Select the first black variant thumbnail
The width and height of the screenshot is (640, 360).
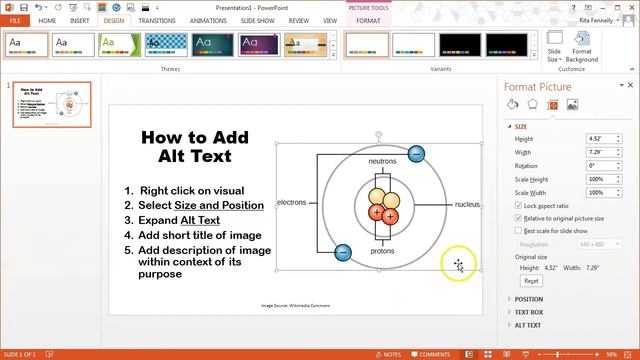point(460,44)
